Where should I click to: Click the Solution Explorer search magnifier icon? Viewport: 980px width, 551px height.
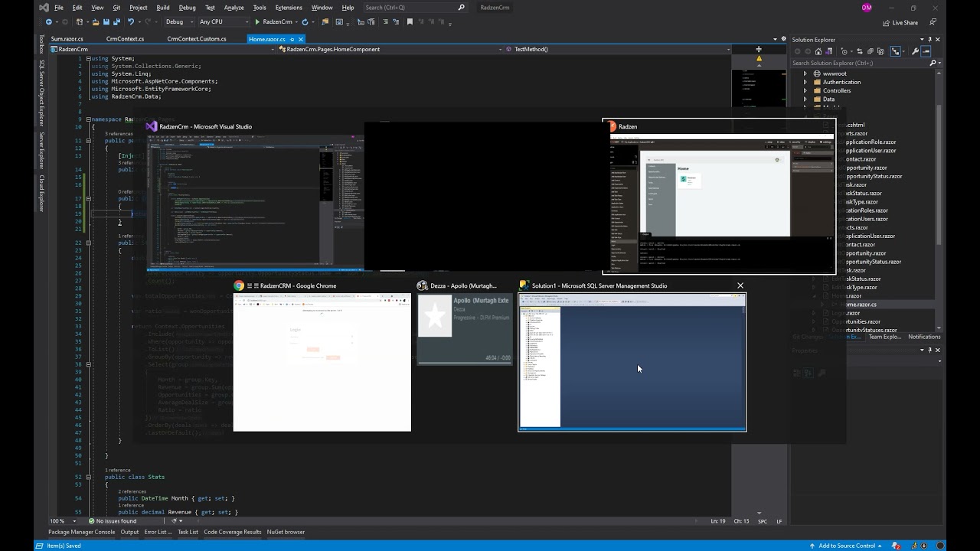tap(933, 63)
